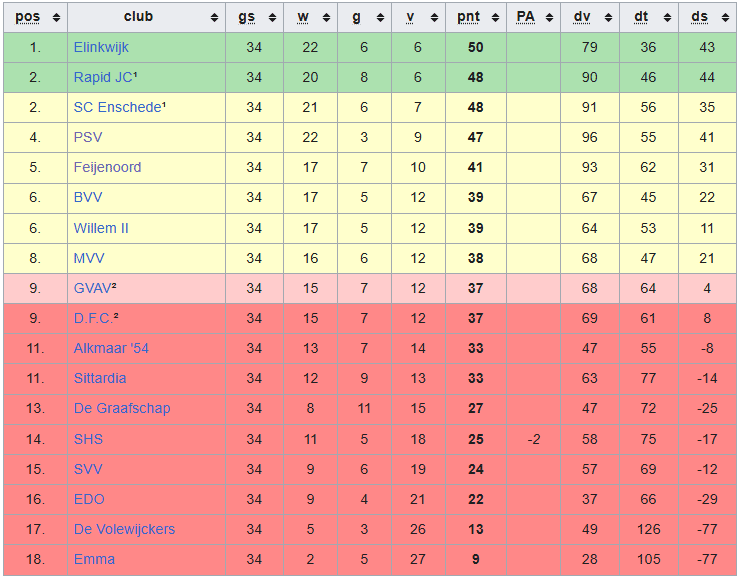Sort by games played (gs) arrows
The width and height of the screenshot is (741, 577).
pos(272,18)
